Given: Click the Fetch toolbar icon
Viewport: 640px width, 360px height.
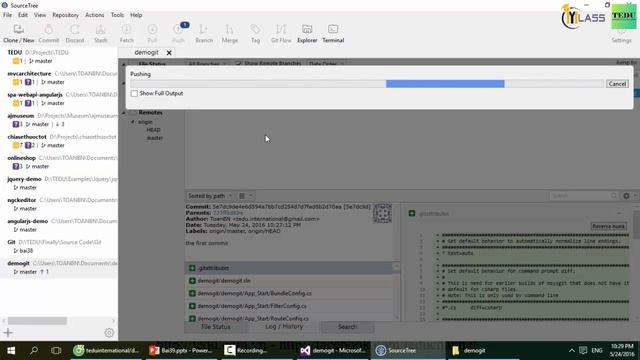Looking at the screenshot, I should (x=127, y=33).
